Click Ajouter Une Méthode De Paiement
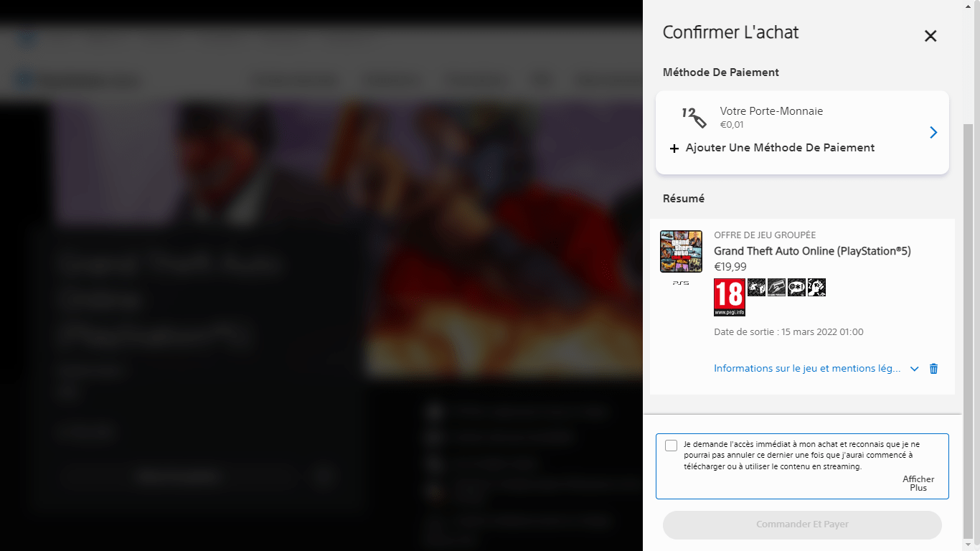Viewport: 980px width, 551px height. click(780, 148)
